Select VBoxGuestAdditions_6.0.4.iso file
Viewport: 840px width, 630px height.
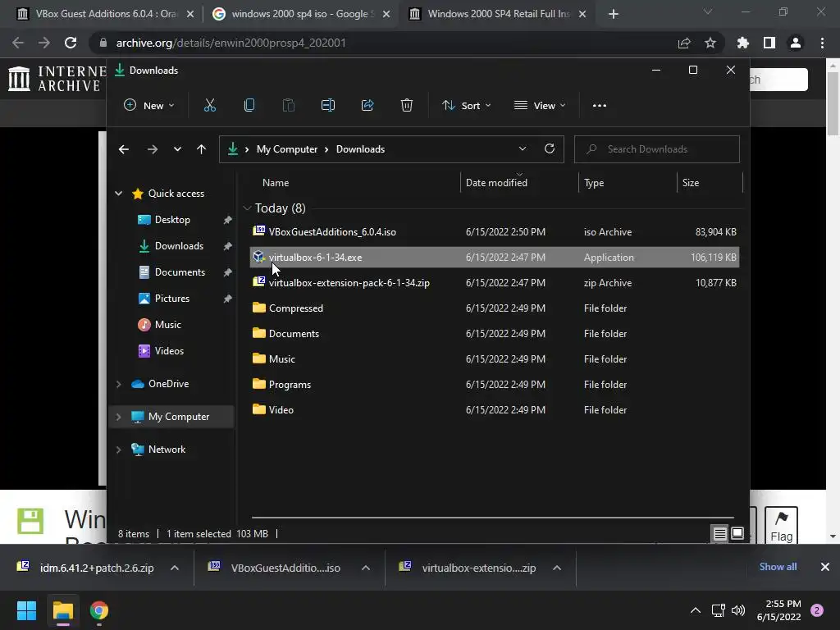tap(495, 232)
